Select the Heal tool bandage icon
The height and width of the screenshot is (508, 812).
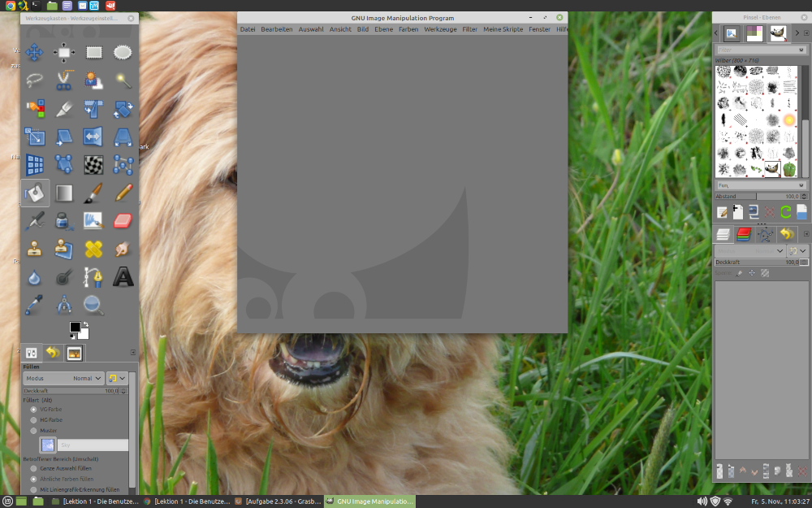click(93, 250)
